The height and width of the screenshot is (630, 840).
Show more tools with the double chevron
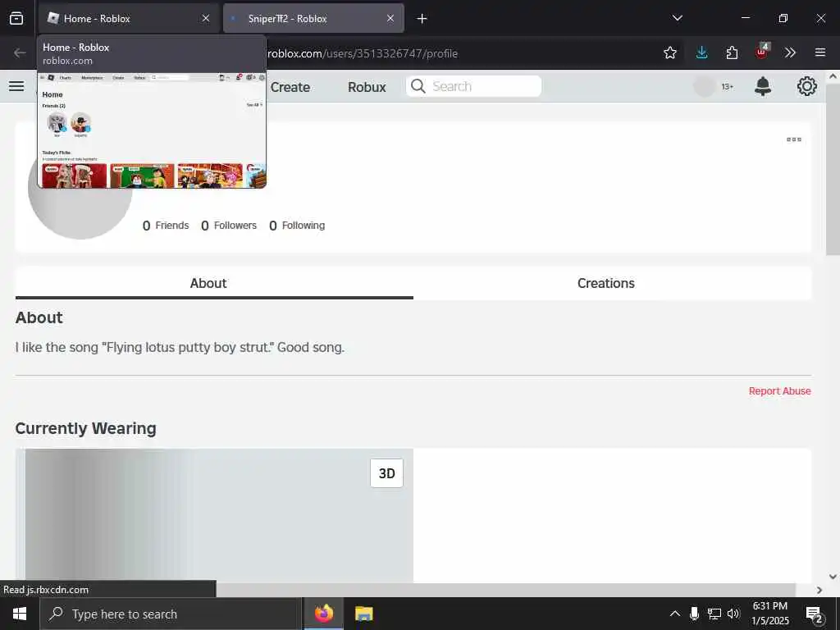(x=790, y=52)
